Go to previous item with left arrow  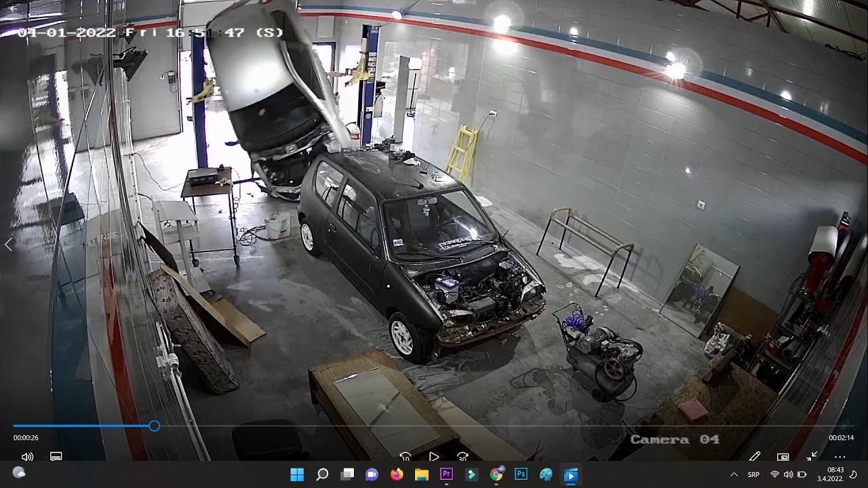[9, 245]
